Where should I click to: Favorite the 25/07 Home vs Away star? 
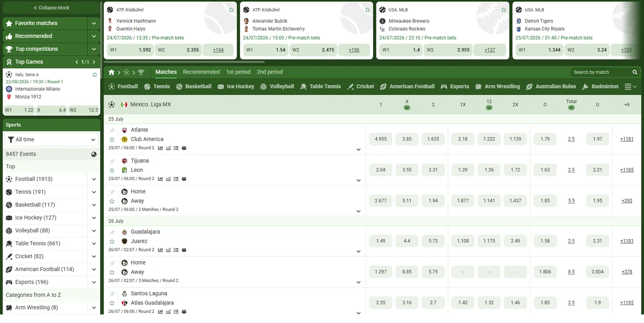pos(112,201)
